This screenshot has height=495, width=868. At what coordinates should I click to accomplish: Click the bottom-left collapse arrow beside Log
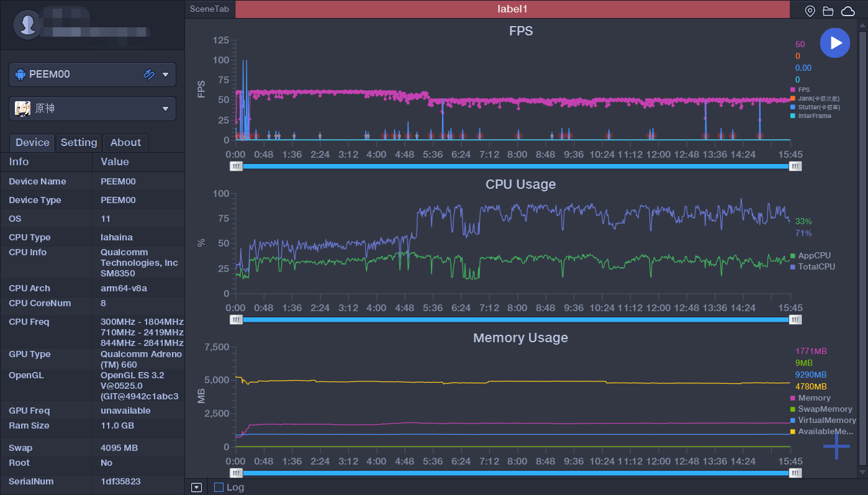point(196,488)
